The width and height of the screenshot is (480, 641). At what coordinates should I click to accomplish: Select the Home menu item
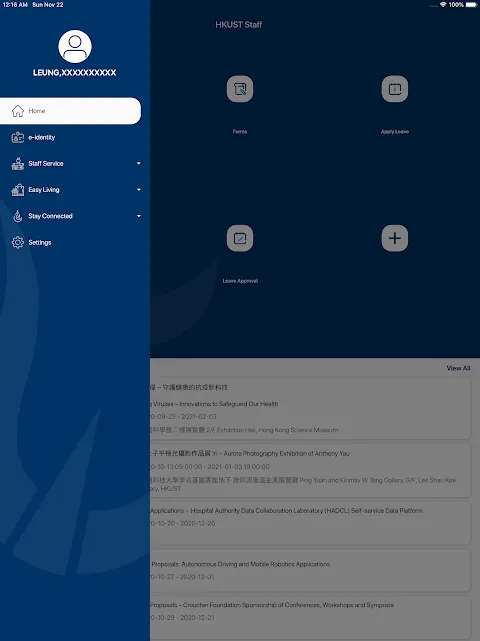[x=70, y=111]
